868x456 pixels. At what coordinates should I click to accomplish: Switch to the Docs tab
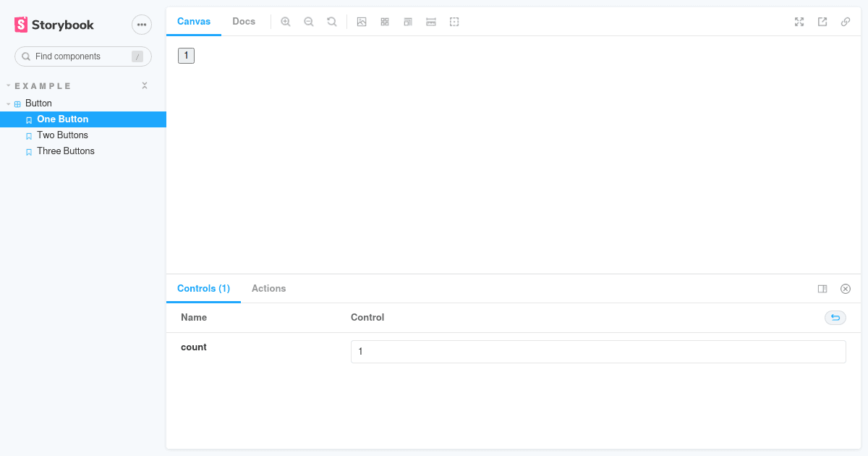244,21
